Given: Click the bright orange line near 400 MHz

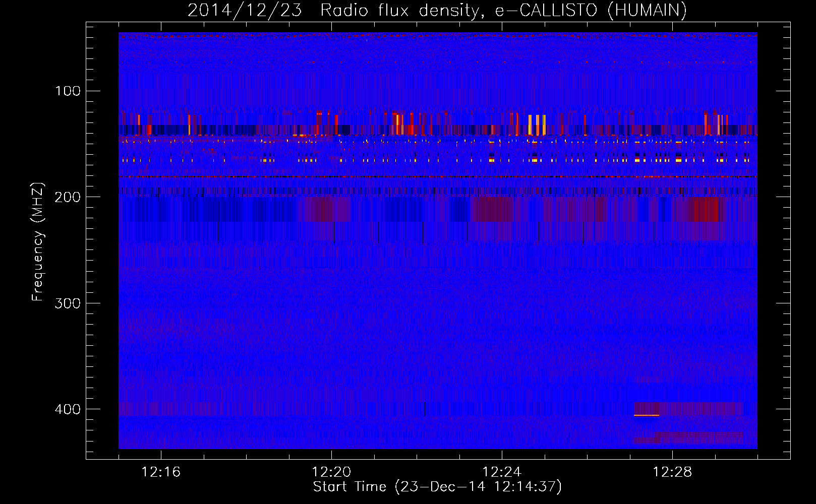Looking at the screenshot, I should 647,415.
